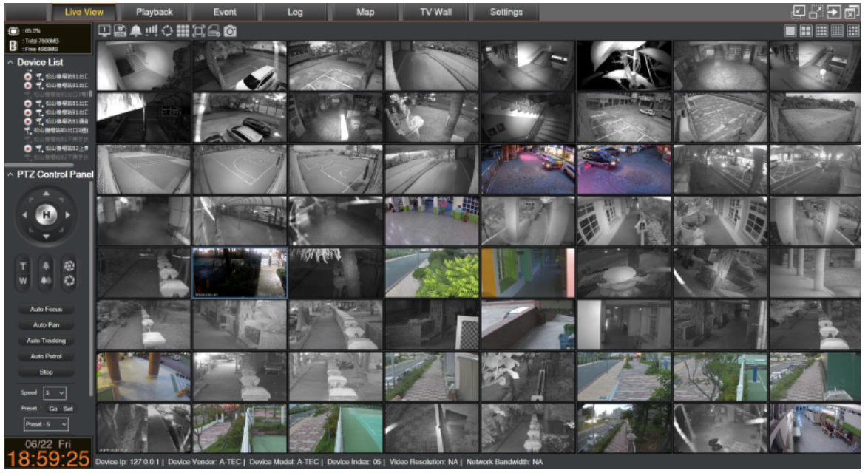Image resolution: width=868 pixels, height=473 pixels.
Task: Open the TV Wall tab
Action: pyautogui.click(x=435, y=12)
